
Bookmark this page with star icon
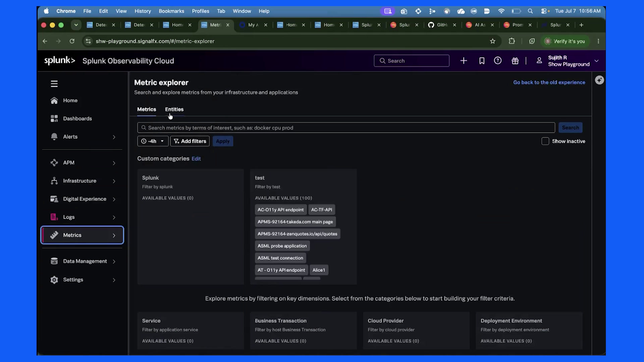pos(492,41)
